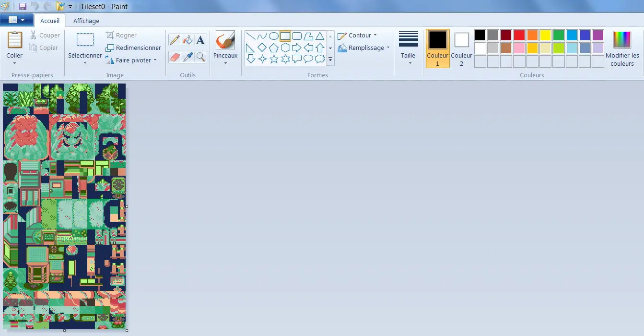Select the Magnifier zoom tool

pyautogui.click(x=200, y=57)
